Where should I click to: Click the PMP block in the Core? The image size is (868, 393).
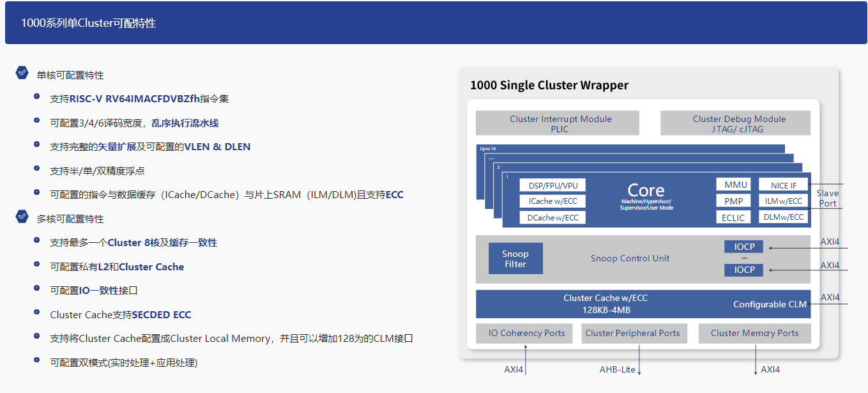(733, 201)
